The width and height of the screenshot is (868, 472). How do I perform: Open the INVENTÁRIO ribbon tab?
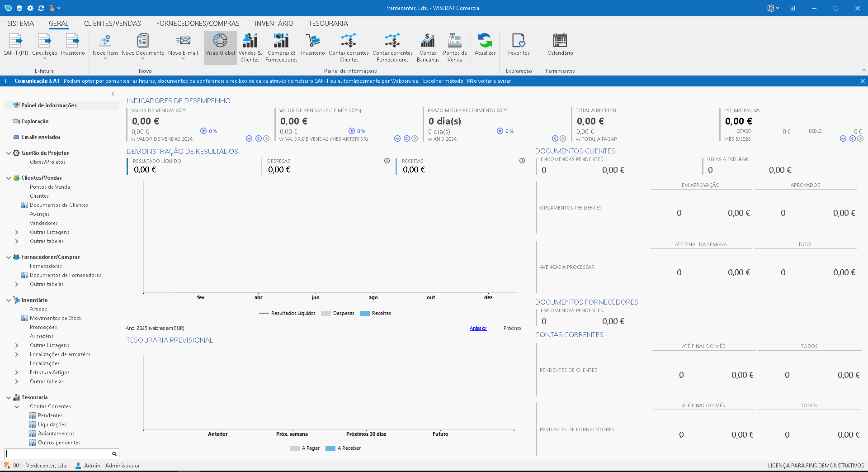tap(274, 24)
